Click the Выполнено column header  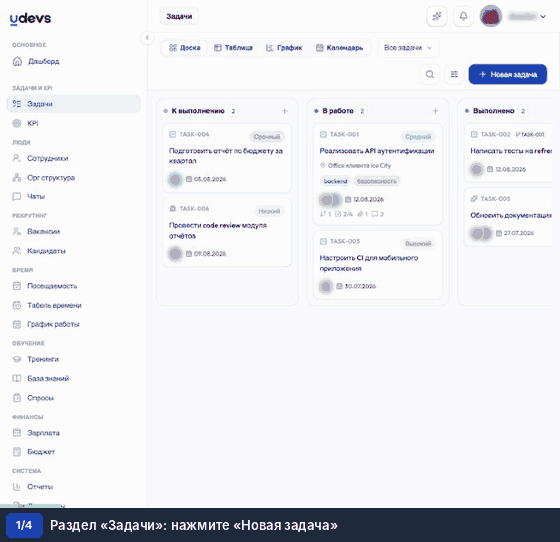point(494,111)
